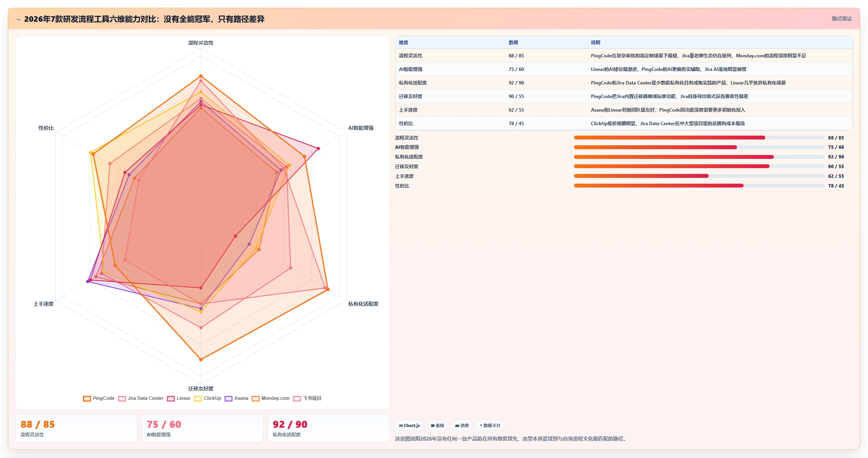Click the 上手速度 radar axis label
Screen dimensions: 868x458
[43, 304]
